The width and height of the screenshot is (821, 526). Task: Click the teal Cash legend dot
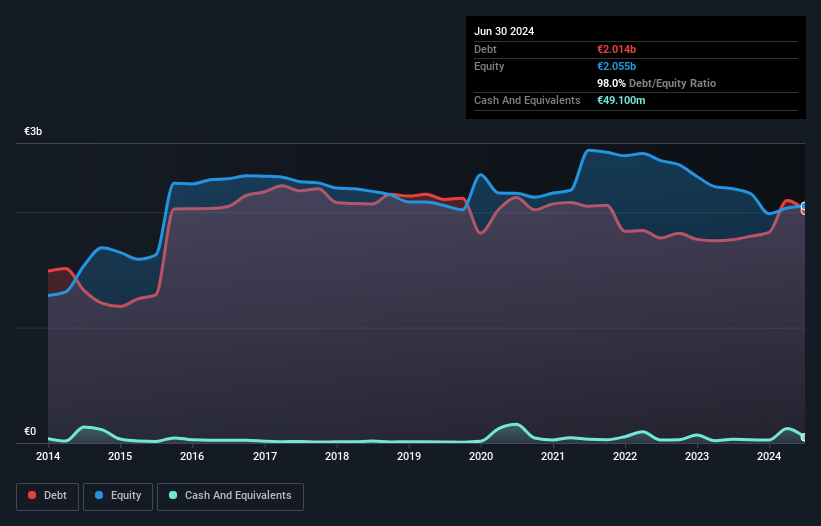[x=173, y=495]
